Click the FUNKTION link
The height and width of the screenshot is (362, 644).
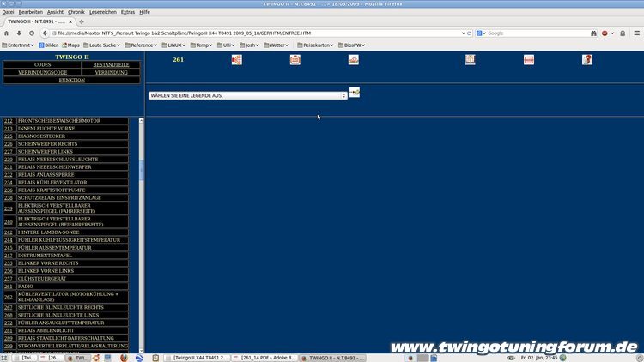(71, 80)
